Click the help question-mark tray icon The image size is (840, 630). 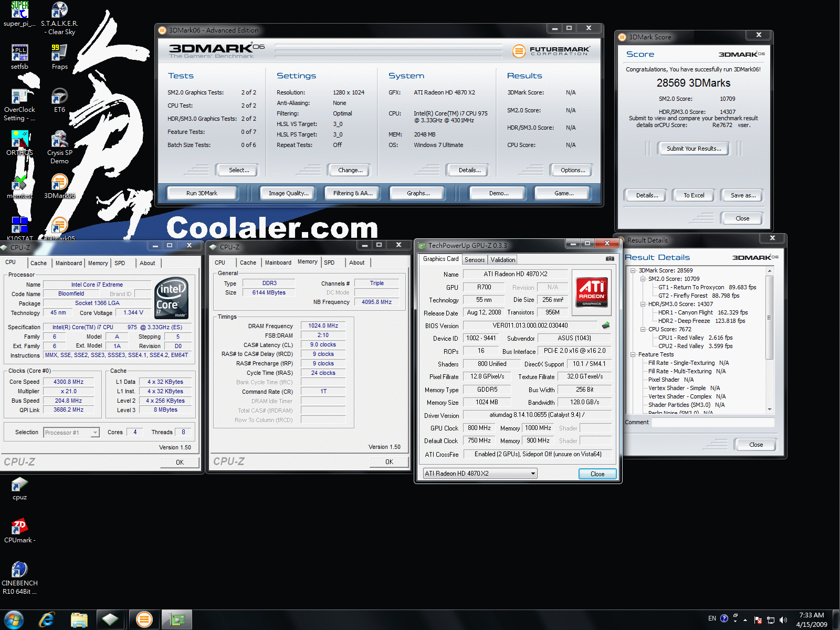coord(724,618)
